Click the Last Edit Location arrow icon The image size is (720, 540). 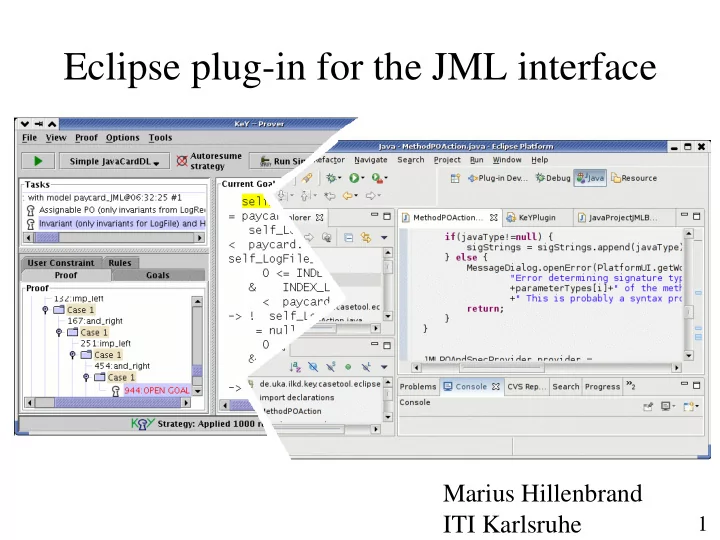[x=329, y=196]
